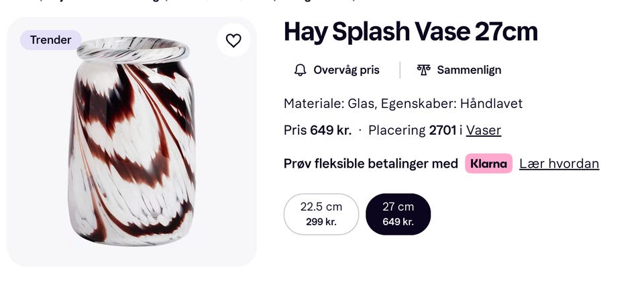Click the bell price alert icon
644x291 pixels.
(x=300, y=70)
